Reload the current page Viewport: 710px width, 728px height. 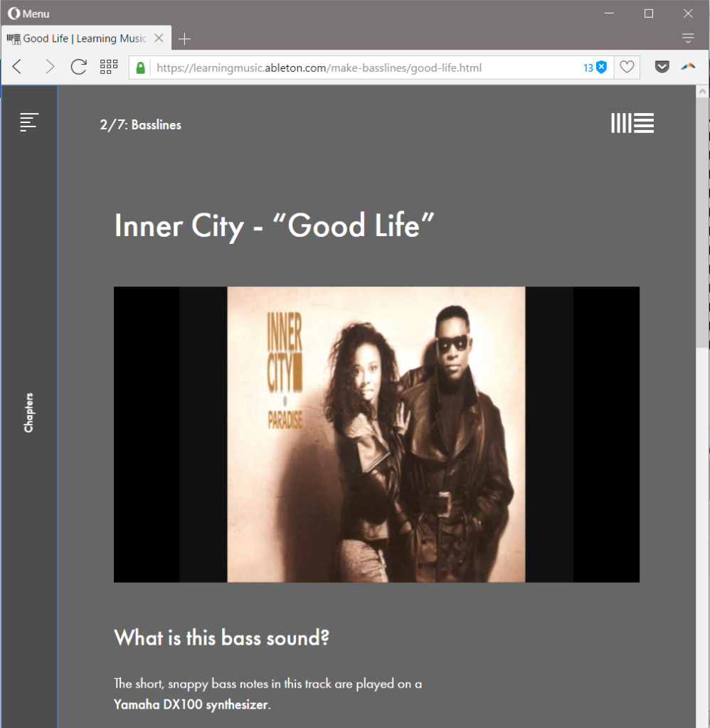coord(78,67)
